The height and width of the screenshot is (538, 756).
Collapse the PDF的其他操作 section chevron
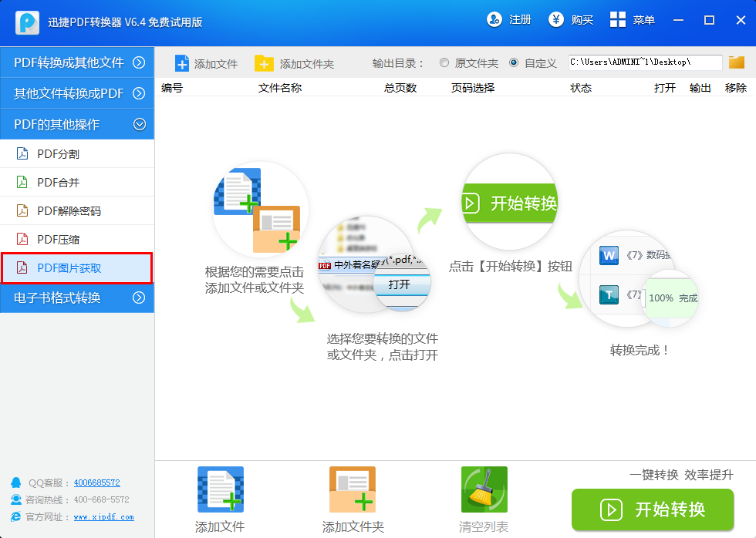(140, 124)
